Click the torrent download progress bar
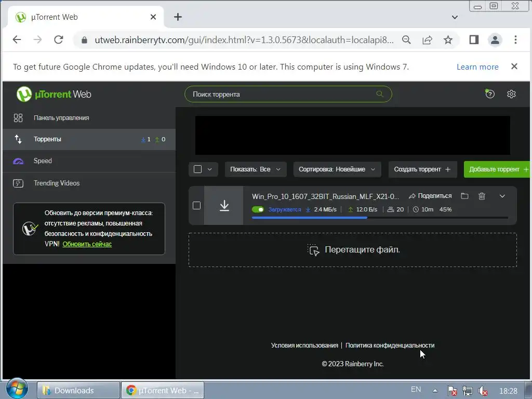Viewport: 532px width, 399px height. 380,218
